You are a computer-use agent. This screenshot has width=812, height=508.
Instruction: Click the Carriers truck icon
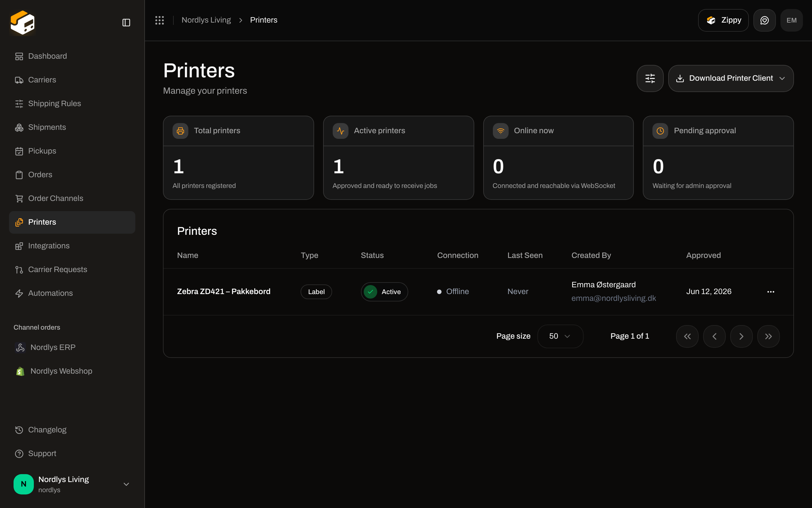point(19,80)
